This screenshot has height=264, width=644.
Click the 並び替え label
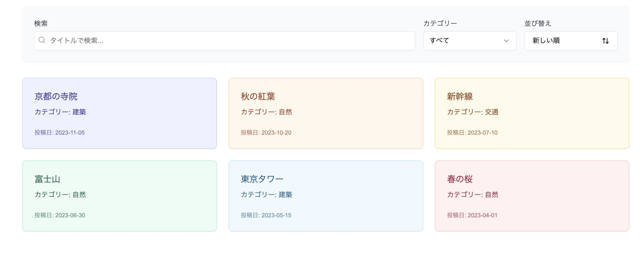pos(538,23)
